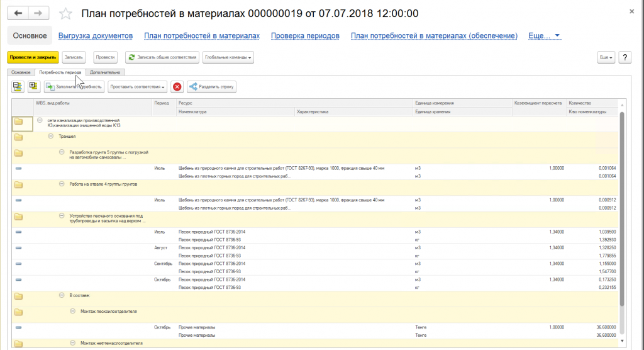Go to the Проверка периодов section
Viewport: 644px width, 350px height.
[x=305, y=36]
